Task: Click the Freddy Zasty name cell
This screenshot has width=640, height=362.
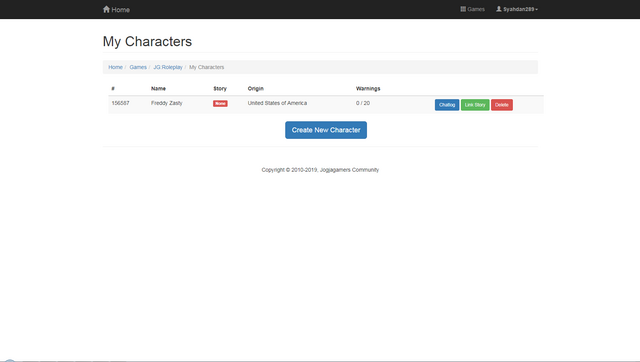Action: 167,103
